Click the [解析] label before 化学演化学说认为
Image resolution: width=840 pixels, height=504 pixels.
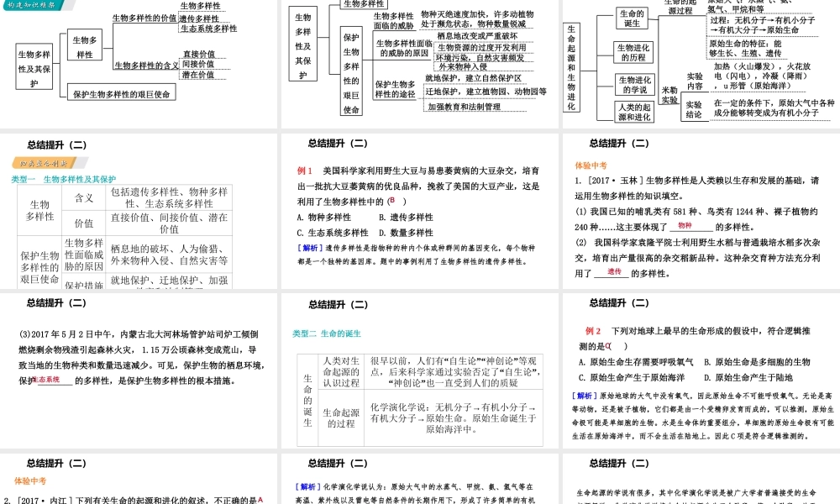(x=308, y=487)
